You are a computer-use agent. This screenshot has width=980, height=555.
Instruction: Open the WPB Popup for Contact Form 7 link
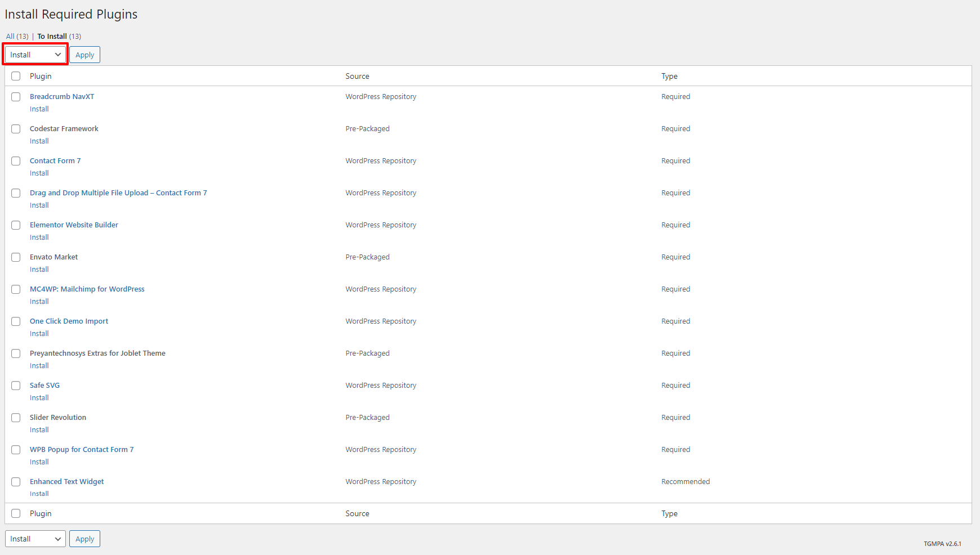click(x=82, y=450)
